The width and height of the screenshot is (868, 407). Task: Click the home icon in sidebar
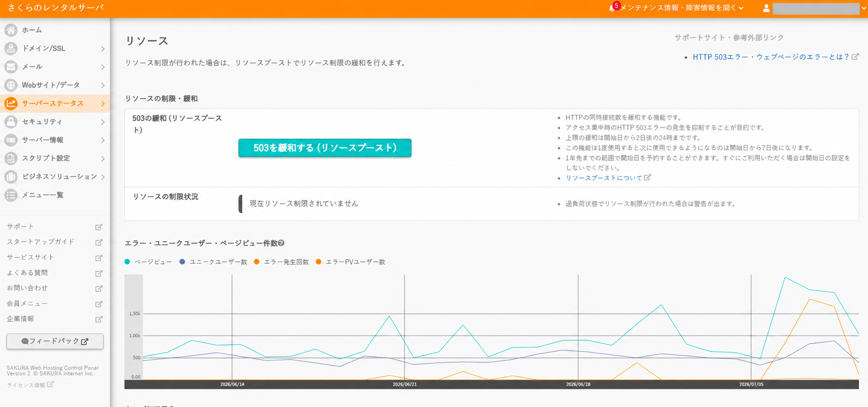11,30
